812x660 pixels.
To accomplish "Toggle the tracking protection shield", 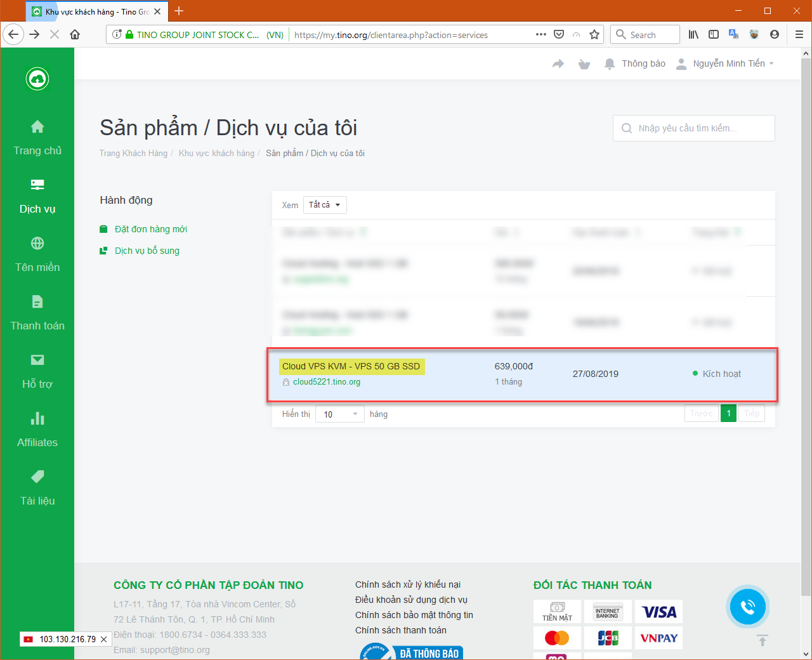I will coord(559,34).
